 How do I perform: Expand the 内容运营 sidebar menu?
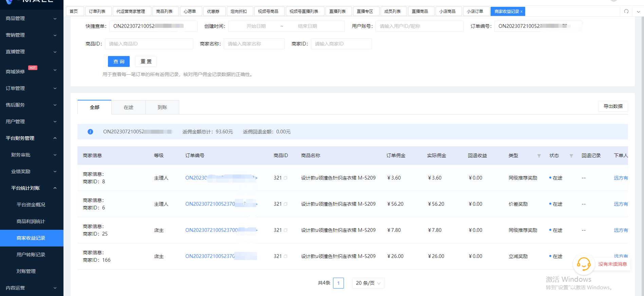(x=32, y=288)
